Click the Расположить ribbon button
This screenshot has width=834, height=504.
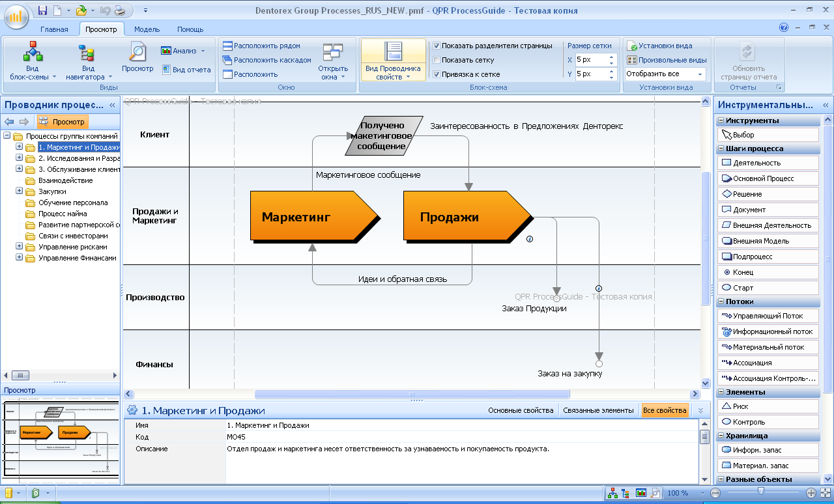(251, 74)
